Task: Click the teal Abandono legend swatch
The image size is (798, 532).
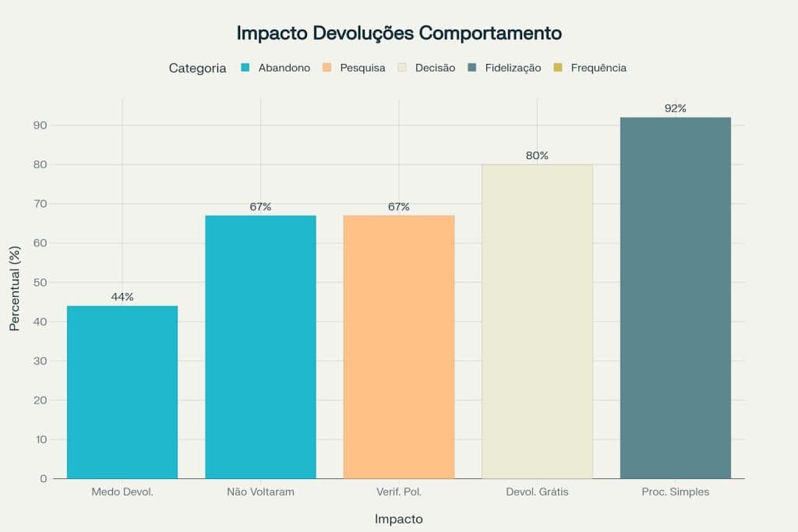Action: click(x=244, y=68)
